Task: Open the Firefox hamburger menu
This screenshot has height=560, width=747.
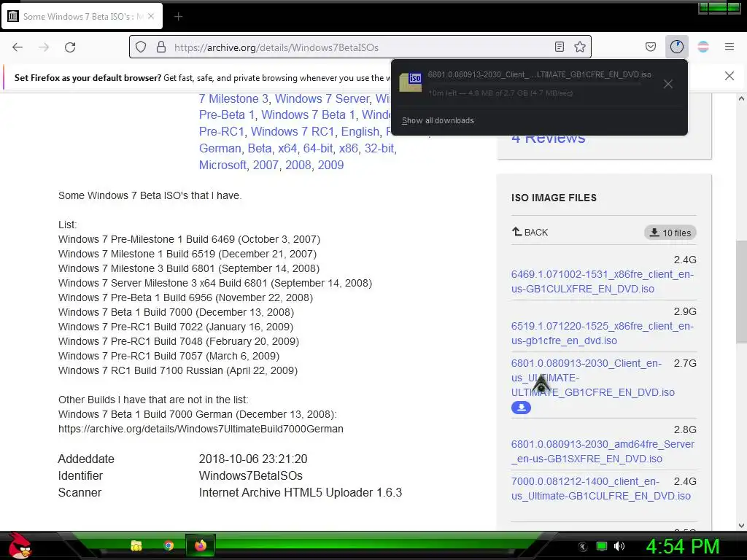Action: [729, 47]
